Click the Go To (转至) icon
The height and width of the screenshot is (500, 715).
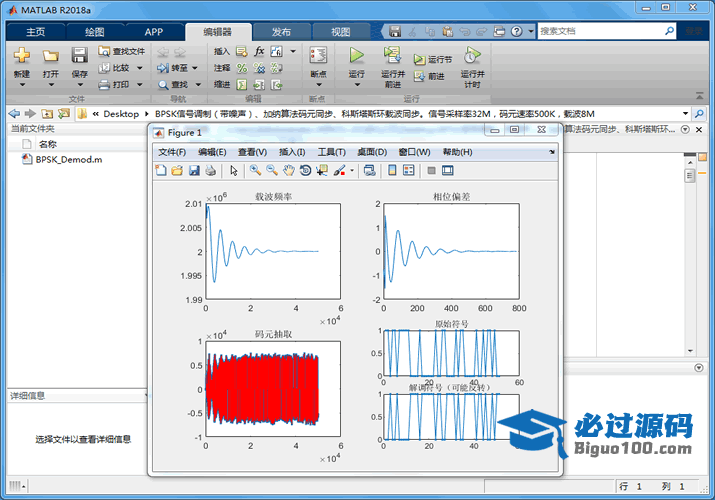(x=163, y=68)
